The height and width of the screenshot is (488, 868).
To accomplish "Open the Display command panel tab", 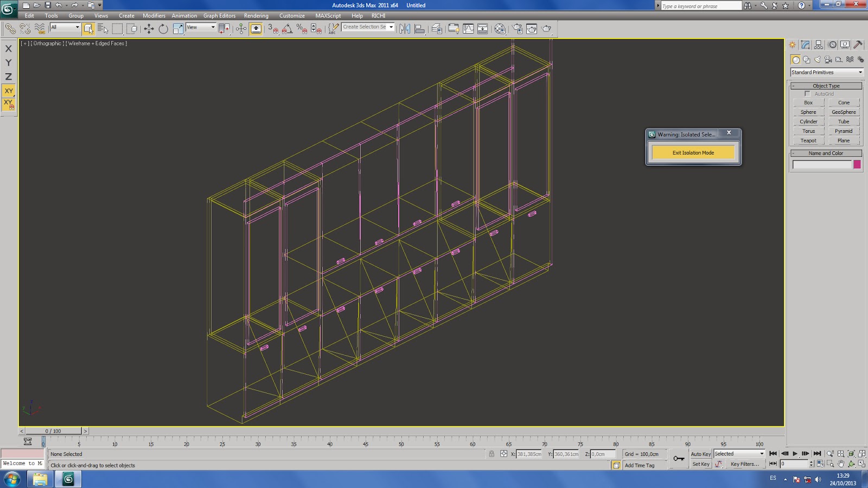I will (x=845, y=45).
